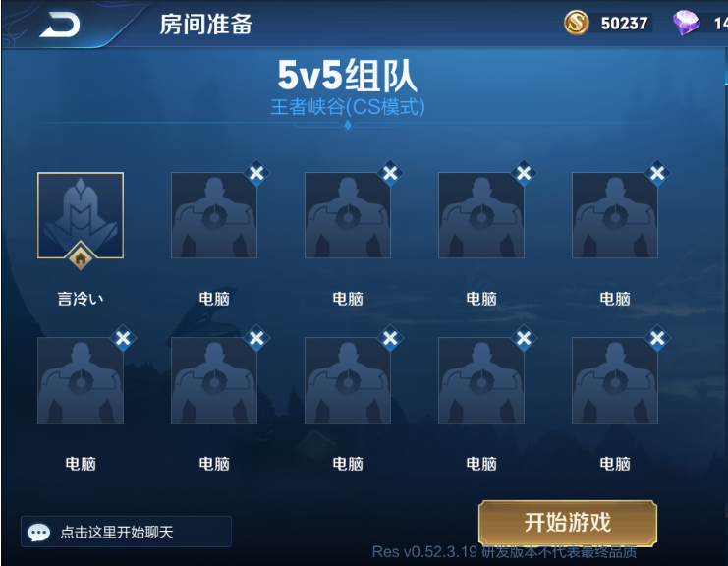Remove the middle bottom-row computer player
Viewport: 728px width, 566px height.
click(x=390, y=338)
